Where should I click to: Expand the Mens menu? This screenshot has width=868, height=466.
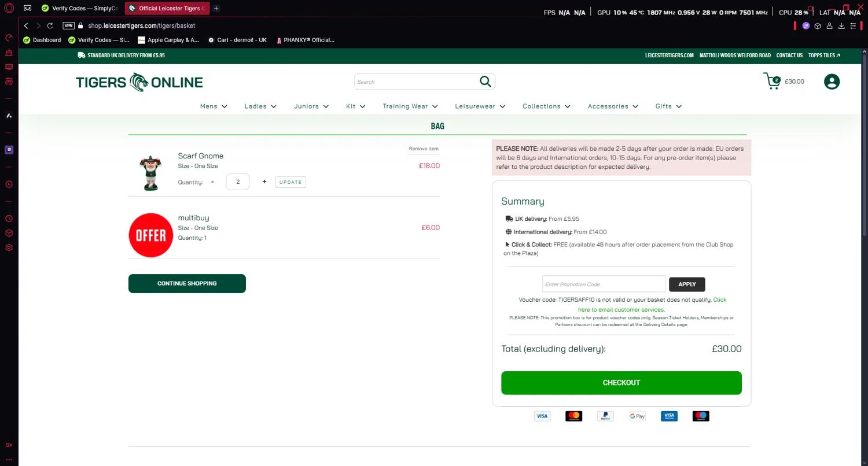[214, 106]
